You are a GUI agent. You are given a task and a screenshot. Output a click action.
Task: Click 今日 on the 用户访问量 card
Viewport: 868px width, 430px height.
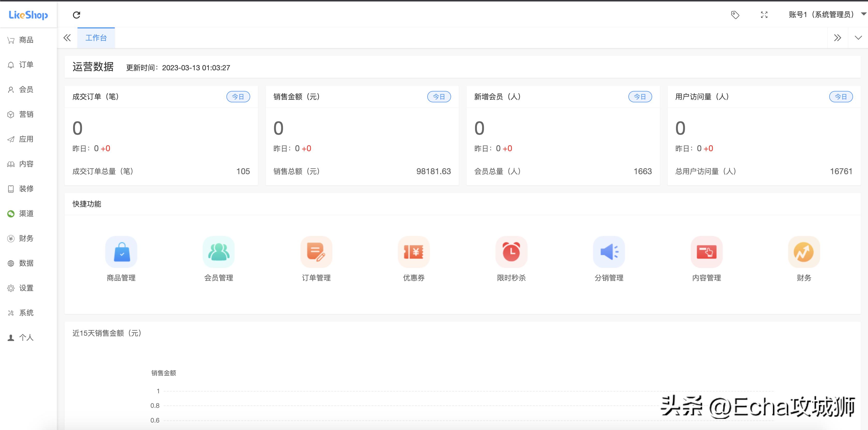click(841, 97)
